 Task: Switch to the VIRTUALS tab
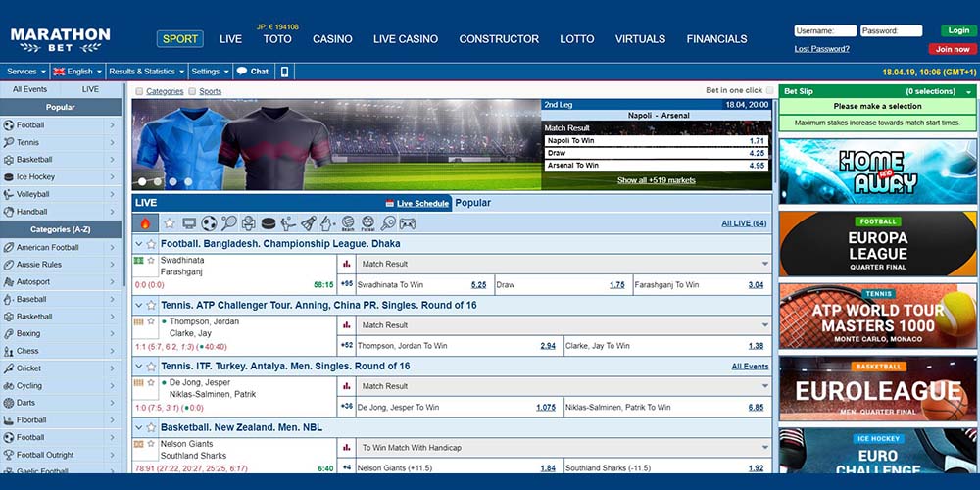click(x=640, y=39)
